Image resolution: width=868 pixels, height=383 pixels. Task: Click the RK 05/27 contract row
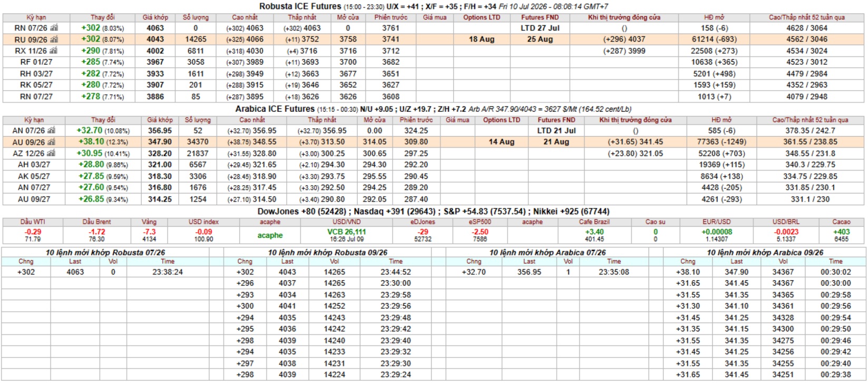pyautogui.click(x=433, y=85)
